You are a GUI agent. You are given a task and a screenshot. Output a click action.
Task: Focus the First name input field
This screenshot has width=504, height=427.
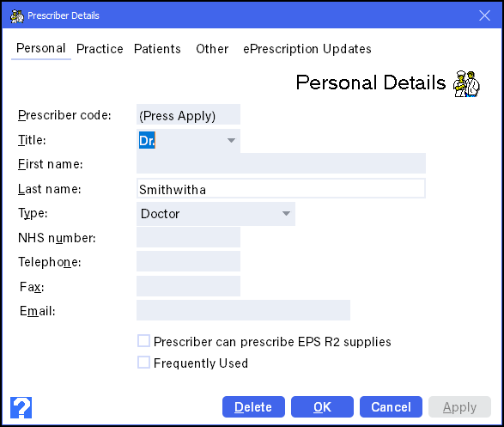coord(281,163)
